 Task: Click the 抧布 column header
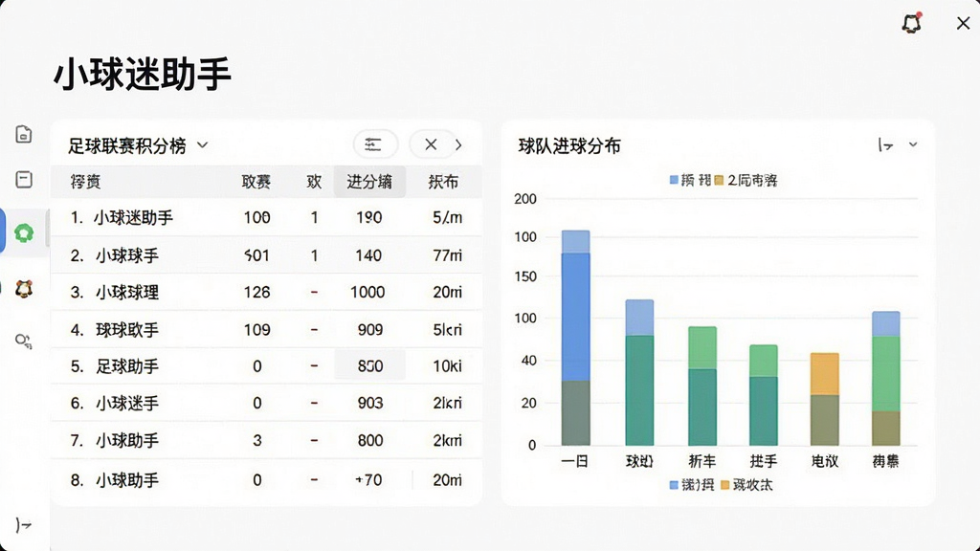tap(444, 182)
